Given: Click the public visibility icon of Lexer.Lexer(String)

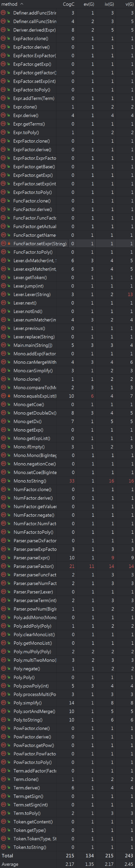Looking at the screenshot, I should click(x=9, y=294).
